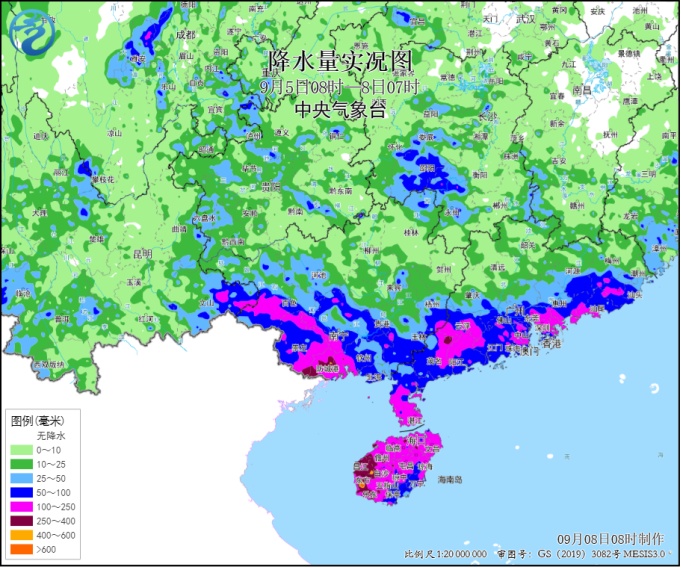681x568 pixels.
Task: Click the 9月5日08时-8日07时 date range text
Action: pyautogui.click(x=340, y=86)
